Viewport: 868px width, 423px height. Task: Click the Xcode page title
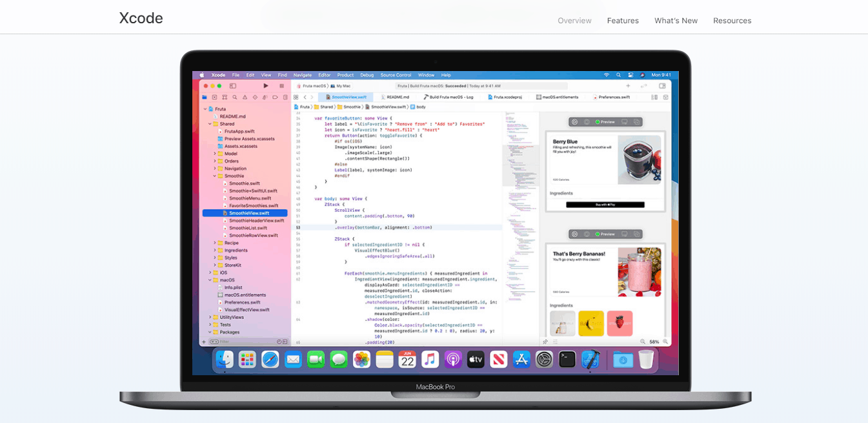[x=141, y=18]
